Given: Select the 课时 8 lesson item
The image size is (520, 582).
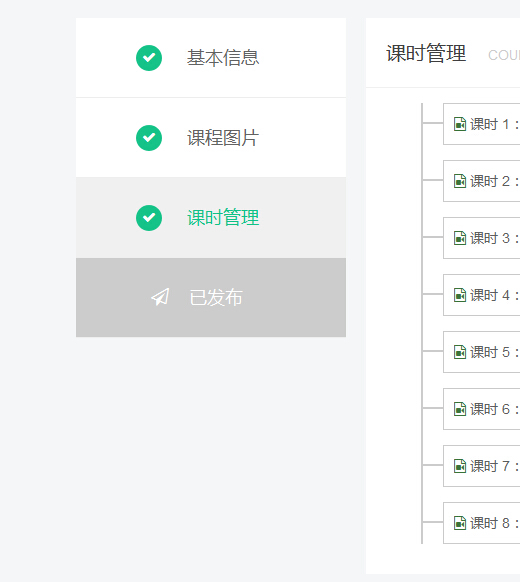Looking at the screenshot, I should click(482, 523).
